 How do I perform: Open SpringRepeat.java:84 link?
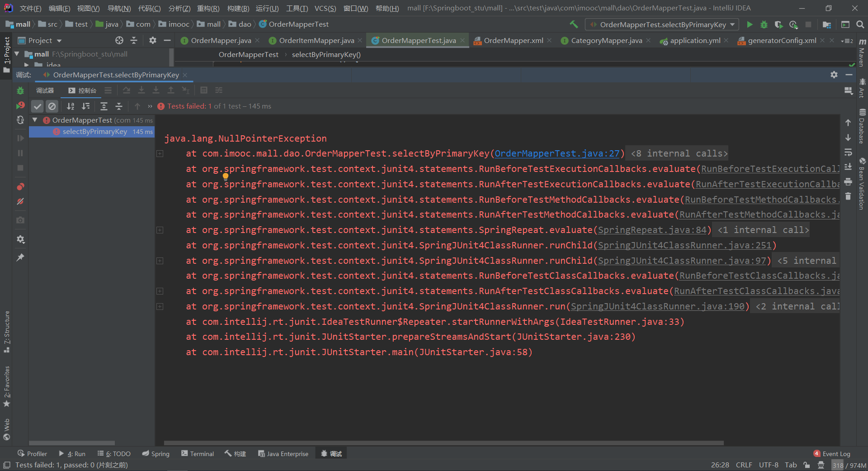pyautogui.click(x=652, y=230)
